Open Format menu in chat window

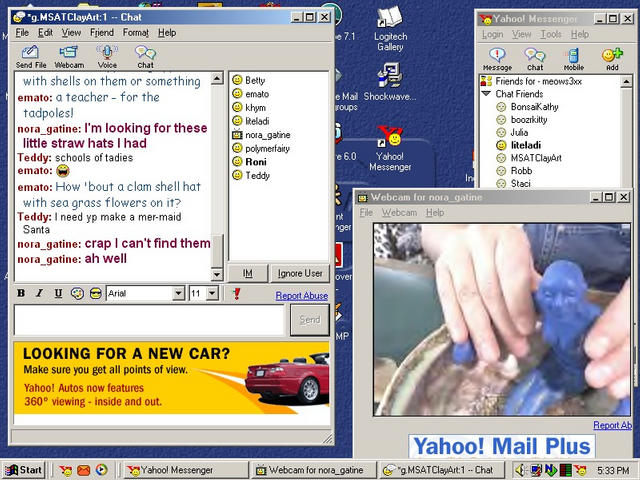pyautogui.click(x=136, y=33)
